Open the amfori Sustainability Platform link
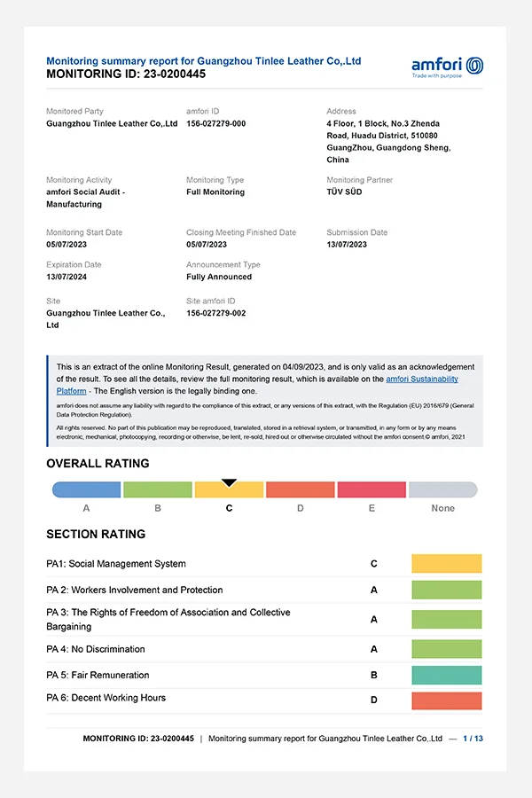 tap(422, 379)
